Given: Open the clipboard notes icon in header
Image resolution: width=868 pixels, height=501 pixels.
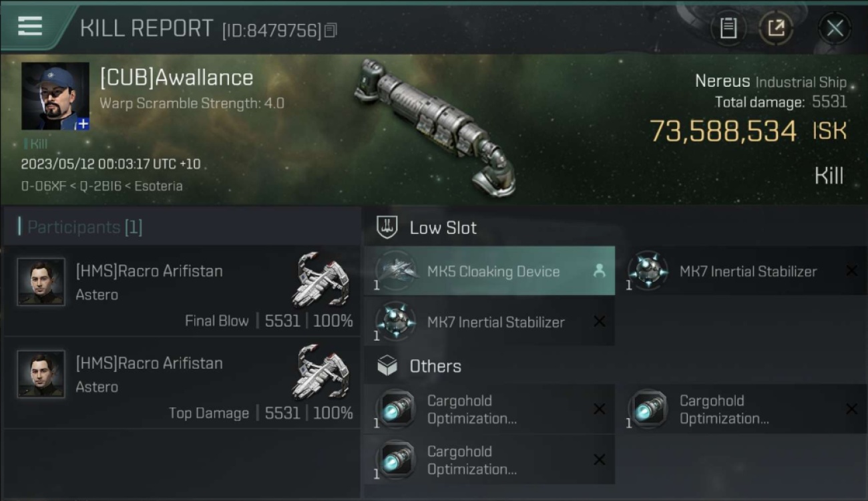Looking at the screenshot, I should point(728,28).
